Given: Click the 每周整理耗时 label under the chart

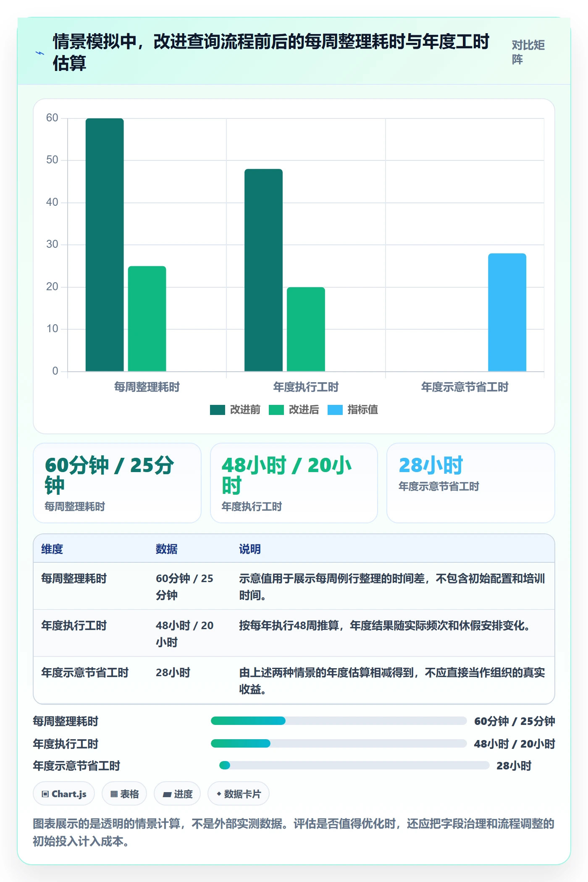Looking at the screenshot, I should pyautogui.click(x=147, y=387).
